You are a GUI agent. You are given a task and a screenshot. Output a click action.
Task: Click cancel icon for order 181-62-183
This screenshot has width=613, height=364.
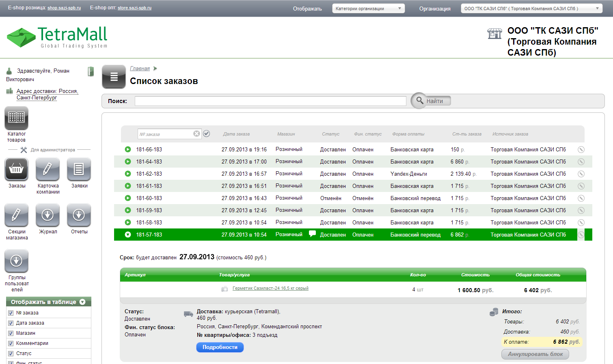coord(581,174)
